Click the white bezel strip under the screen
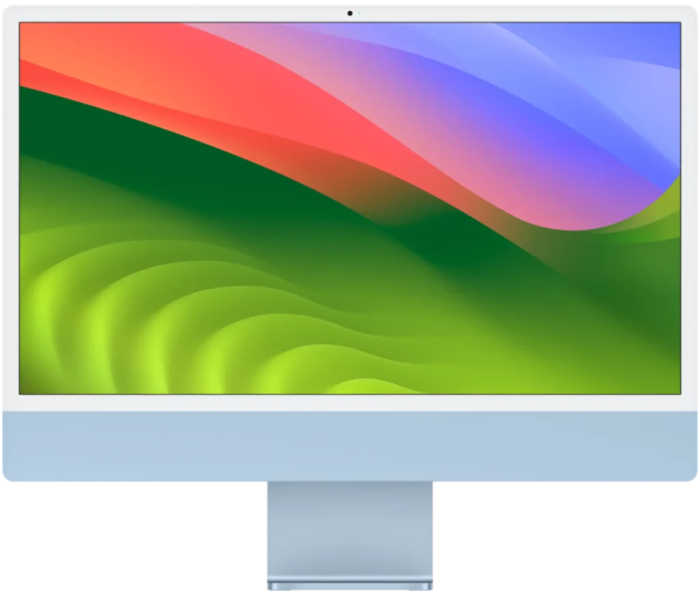This screenshot has width=700, height=593. (x=350, y=402)
